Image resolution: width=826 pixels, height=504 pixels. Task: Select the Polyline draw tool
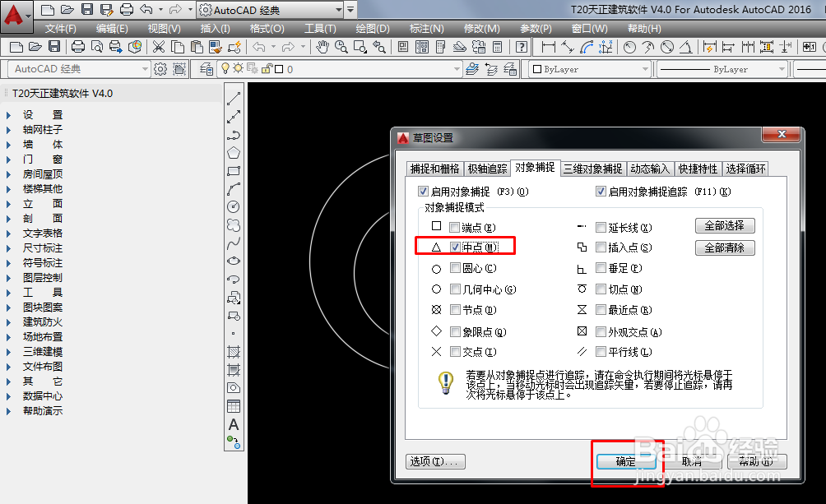click(x=234, y=134)
